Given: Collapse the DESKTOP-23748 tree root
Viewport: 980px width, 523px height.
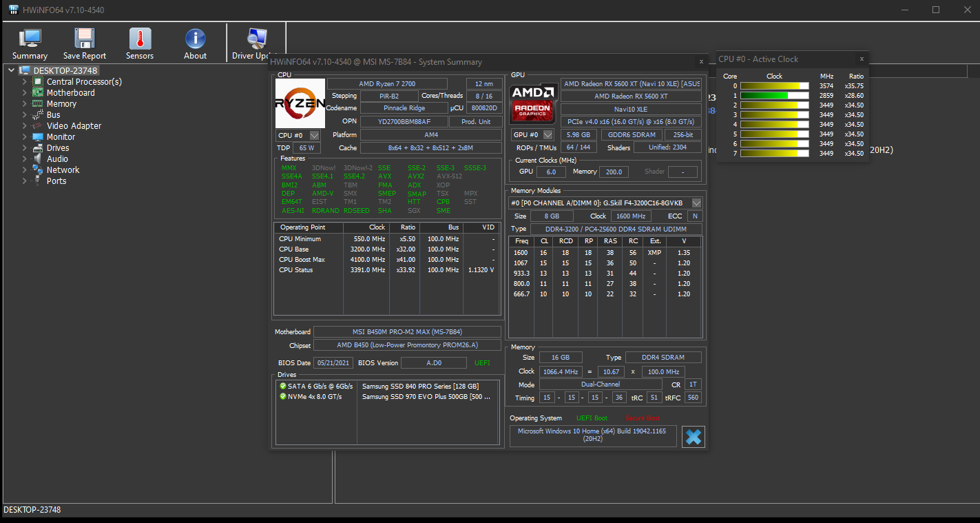Looking at the screenshot, I should point(11,70).
